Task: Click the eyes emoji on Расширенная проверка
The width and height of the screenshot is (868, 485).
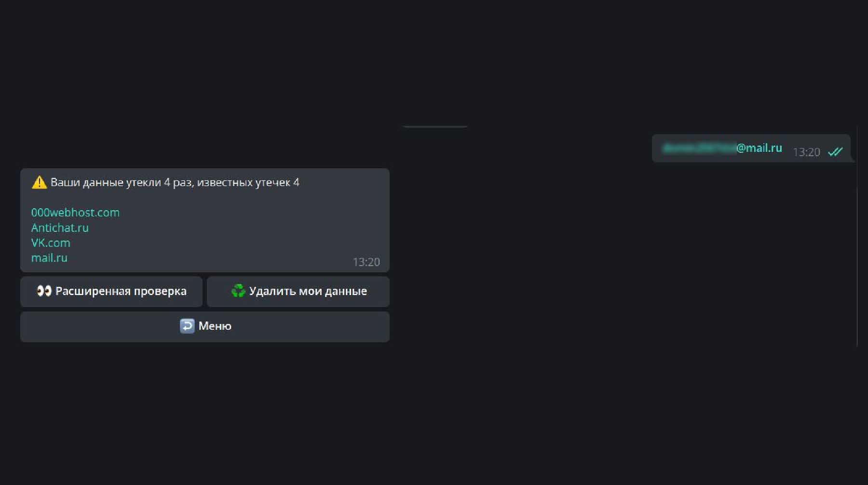Action: point(44,291)
